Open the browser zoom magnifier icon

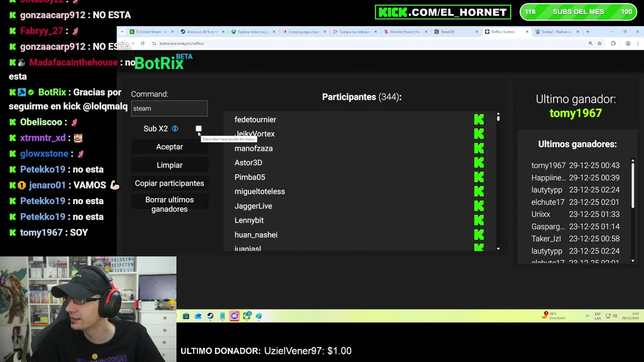[590, 44]
